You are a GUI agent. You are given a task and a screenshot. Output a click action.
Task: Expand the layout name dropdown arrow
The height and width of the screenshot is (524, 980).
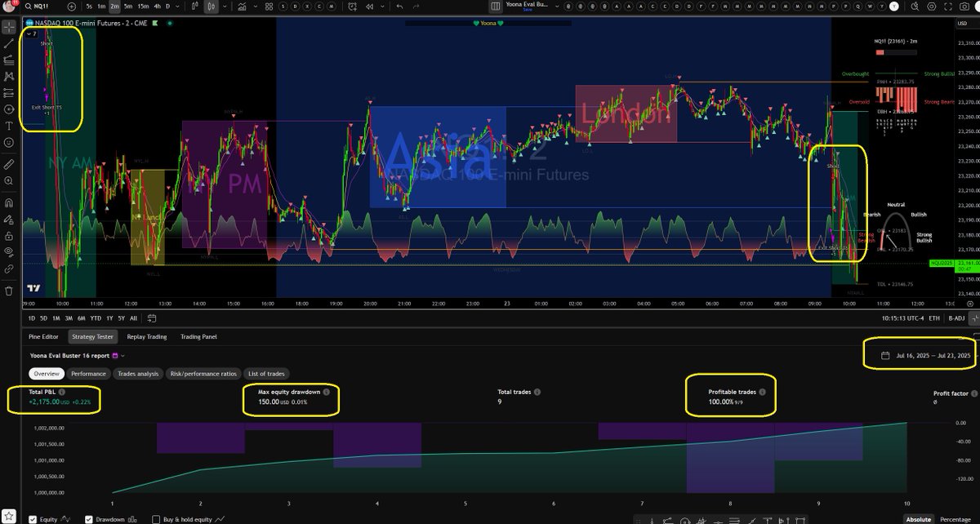click(x=557, y=7)
